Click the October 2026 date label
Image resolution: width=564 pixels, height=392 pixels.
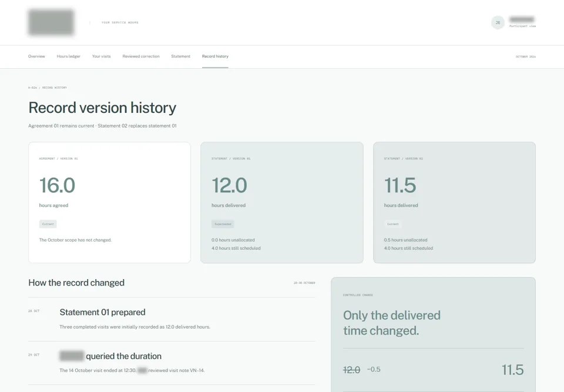[x=526, y=56]
